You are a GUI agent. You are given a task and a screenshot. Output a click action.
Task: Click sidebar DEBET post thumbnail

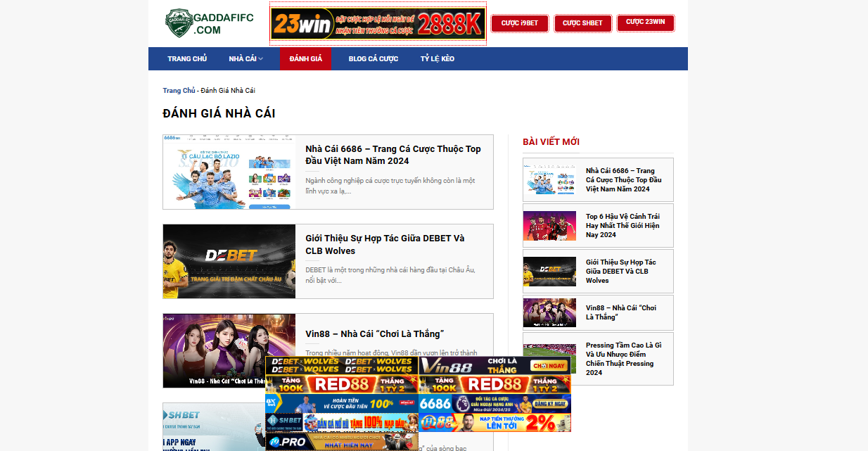click(x=549, y=272)
